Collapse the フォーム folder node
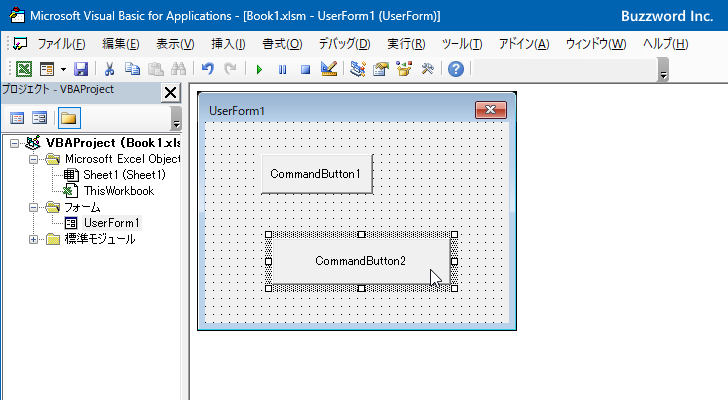This screenshot has width=728, height=400. point(33,207)
